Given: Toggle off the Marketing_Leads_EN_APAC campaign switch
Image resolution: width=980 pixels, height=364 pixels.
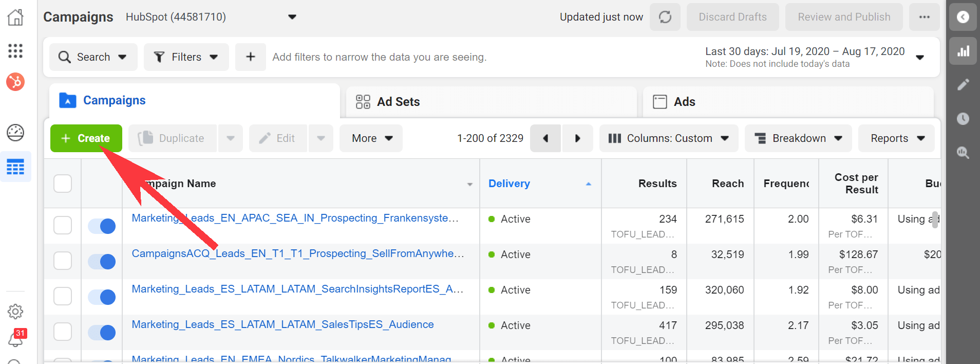Looking at the screenshot, I should coord(102,226).
